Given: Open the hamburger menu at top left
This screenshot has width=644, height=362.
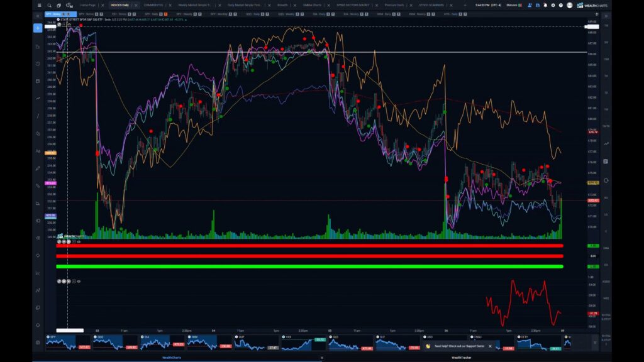Looking at the screenshot, I should tap(40, 5).
